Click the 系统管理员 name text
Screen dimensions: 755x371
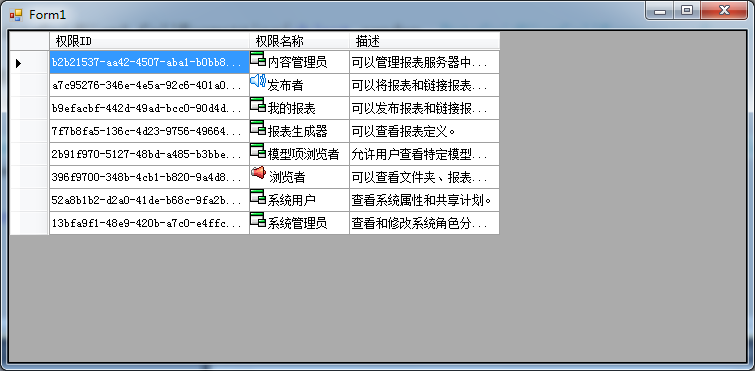(x=298, y=224)
